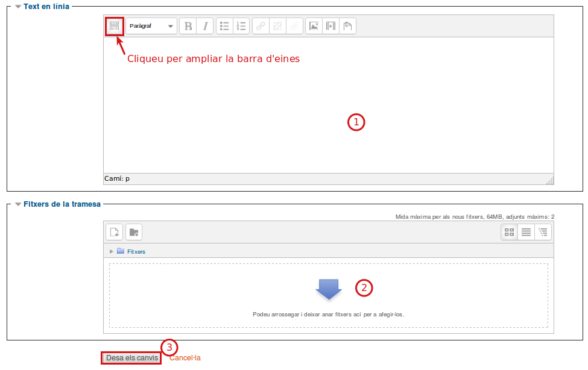Switch file view to icons grid
The image size is (588, 370).
coord(509,232)
